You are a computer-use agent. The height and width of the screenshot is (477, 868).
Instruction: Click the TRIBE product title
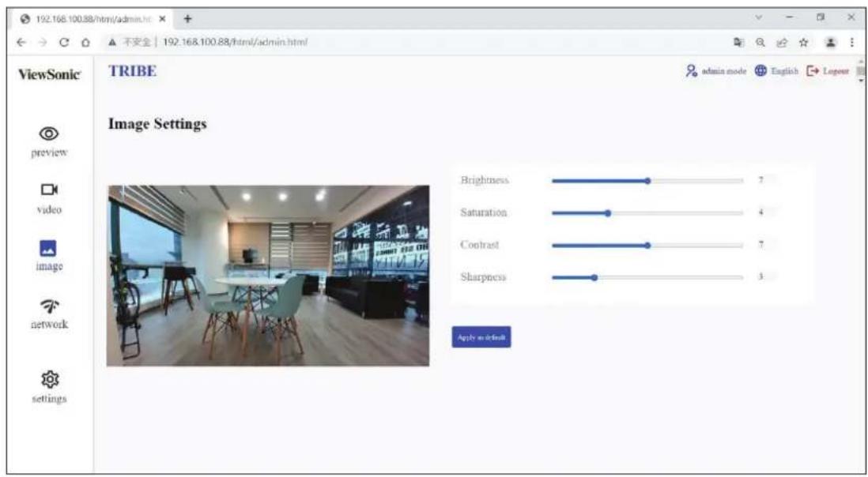point(133,71)
